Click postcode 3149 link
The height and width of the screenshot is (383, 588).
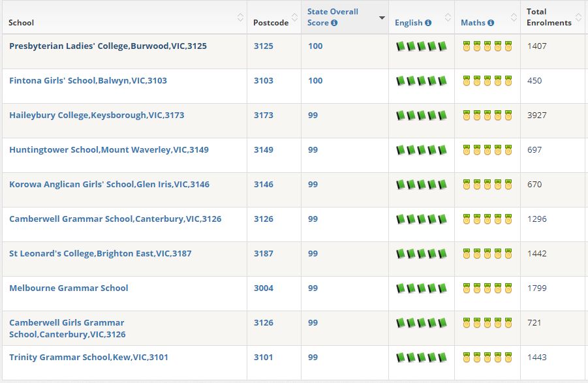tap(263, 150)
